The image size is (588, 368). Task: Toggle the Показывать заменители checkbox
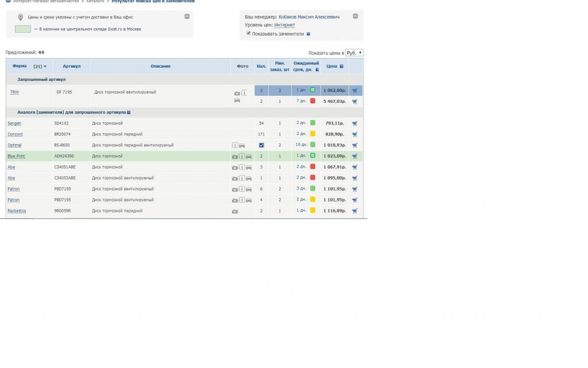[x=248, y=33]
